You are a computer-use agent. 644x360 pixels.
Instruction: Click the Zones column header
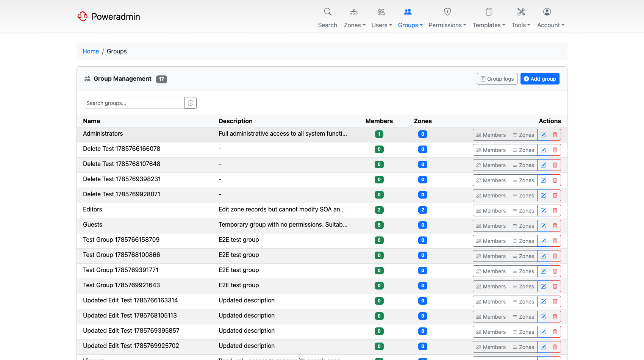pyautogui.click(x=423, y=121)
